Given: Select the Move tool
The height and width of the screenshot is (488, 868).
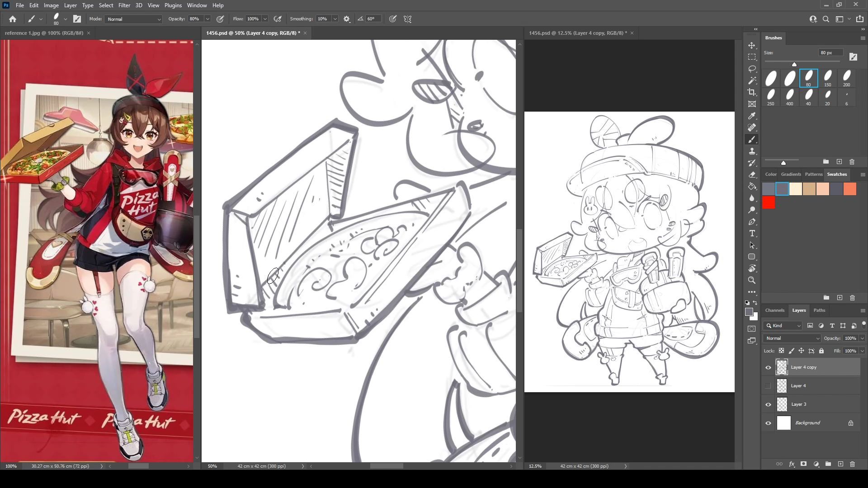Looking at the screenshot, I should [x=752, y=46].
